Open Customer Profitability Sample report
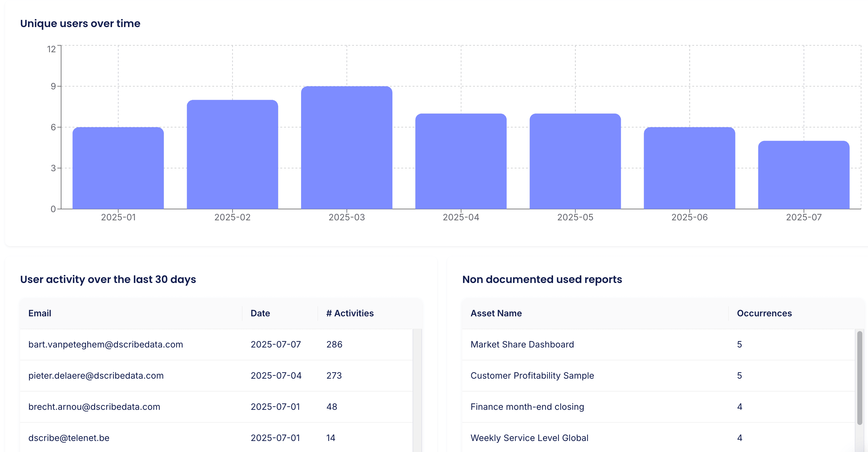The image size is (868, 452). pyautogui.click(x=532, y=376)
